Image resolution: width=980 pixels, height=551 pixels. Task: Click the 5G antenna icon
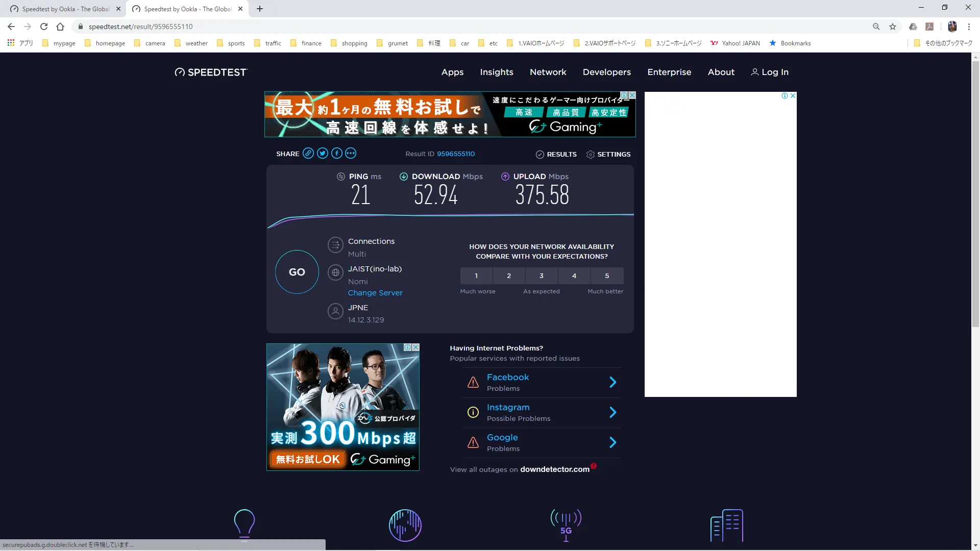566,525
